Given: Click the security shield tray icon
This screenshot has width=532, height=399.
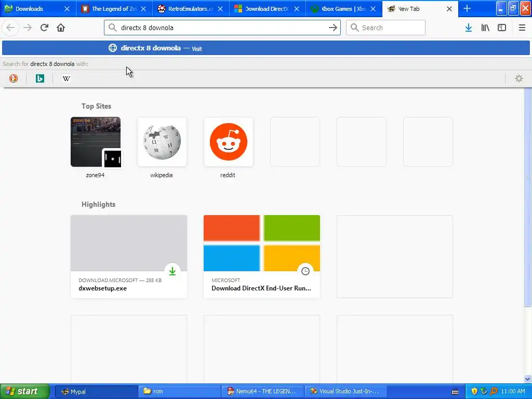Looking at the screenshot, I should tap(474, 391).
